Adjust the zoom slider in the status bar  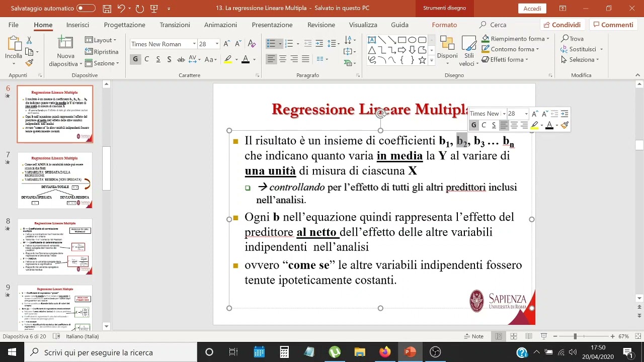575,336
